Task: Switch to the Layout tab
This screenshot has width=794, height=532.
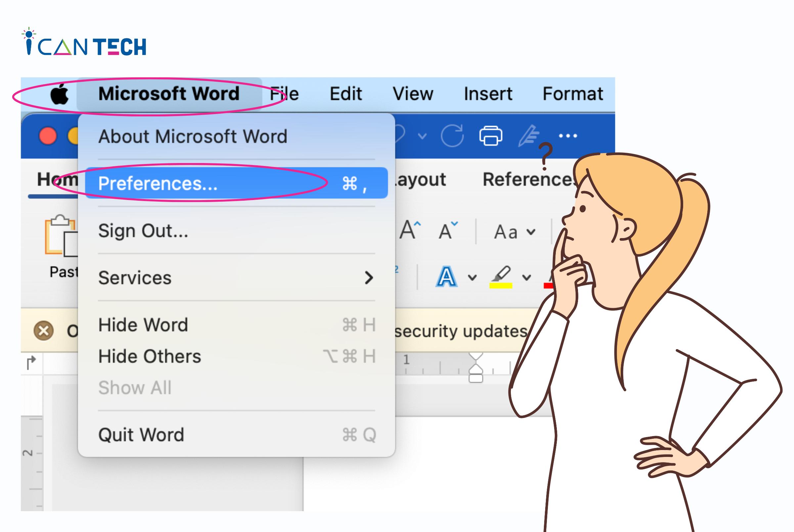Action: pyautogui.click(x=420, y=179)
